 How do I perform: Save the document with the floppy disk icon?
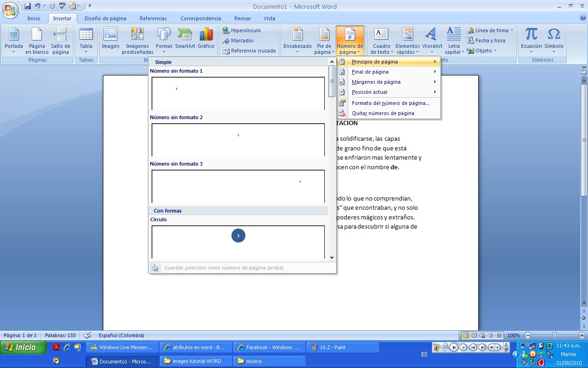coord(28,6)
